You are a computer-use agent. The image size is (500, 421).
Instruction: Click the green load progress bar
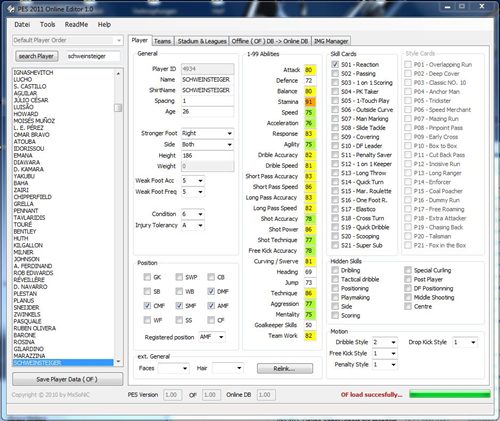point(450,394)
